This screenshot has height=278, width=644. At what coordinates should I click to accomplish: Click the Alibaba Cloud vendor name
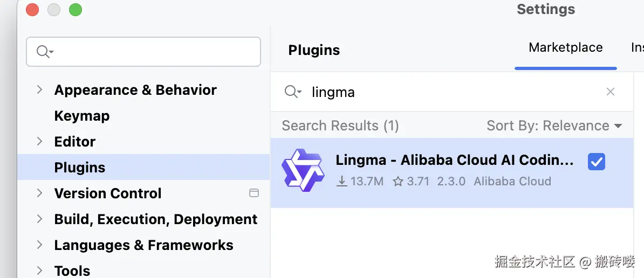pos(512,182)
